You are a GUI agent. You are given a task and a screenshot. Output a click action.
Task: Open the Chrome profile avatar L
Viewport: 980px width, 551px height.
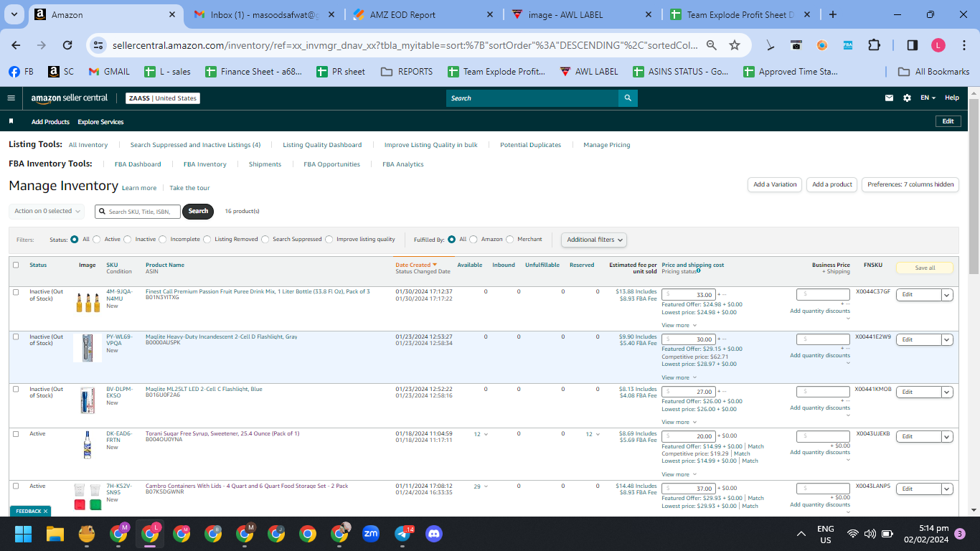click(938, 45)
